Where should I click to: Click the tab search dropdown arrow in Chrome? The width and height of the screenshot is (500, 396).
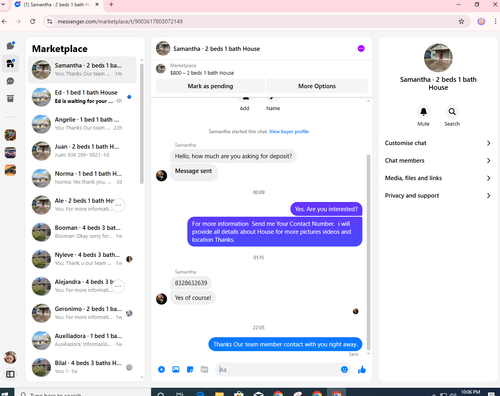point(3,4)
